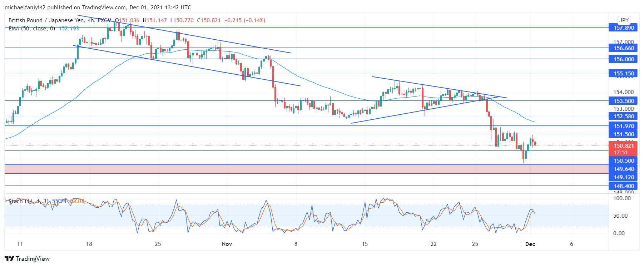Click the 15 date on time axis

tap(365, 244)
